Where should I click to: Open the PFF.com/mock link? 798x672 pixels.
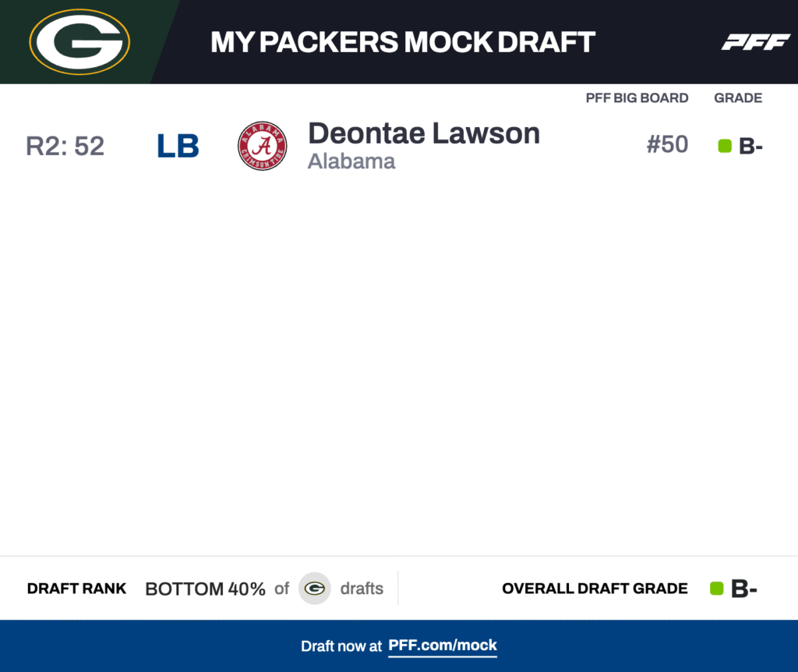[x=443, y=645]
